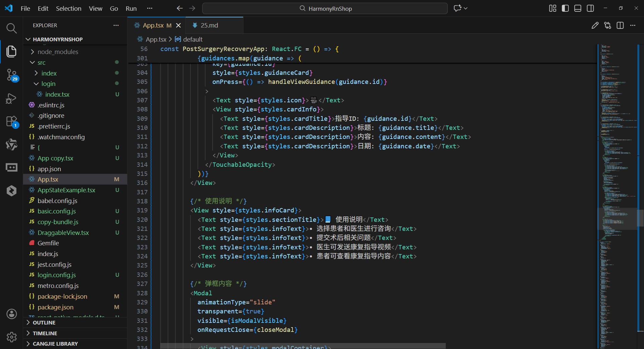Viewport: 644px width, 349px height.
Task: Open Explorer Views and More Actions ellipsis
Action: coord(116,26)
